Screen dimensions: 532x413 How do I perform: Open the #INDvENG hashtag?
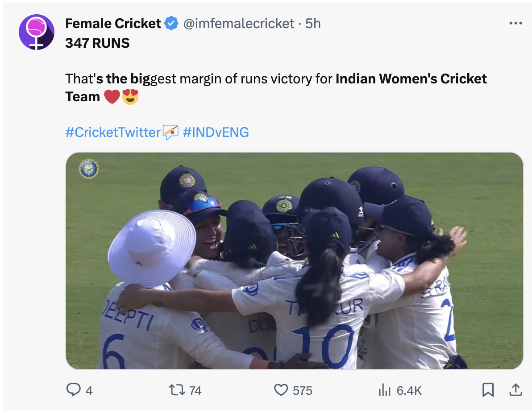(x=216, y=132)
